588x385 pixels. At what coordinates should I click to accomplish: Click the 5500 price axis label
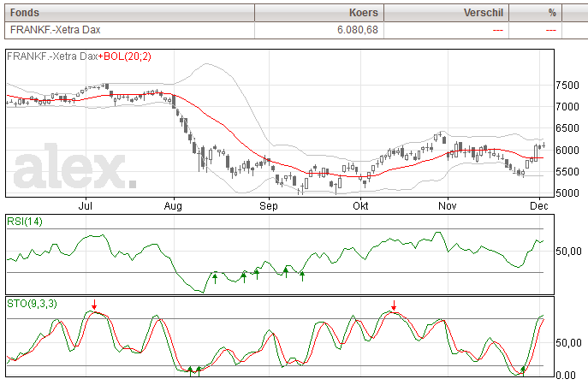click(567, 172)
